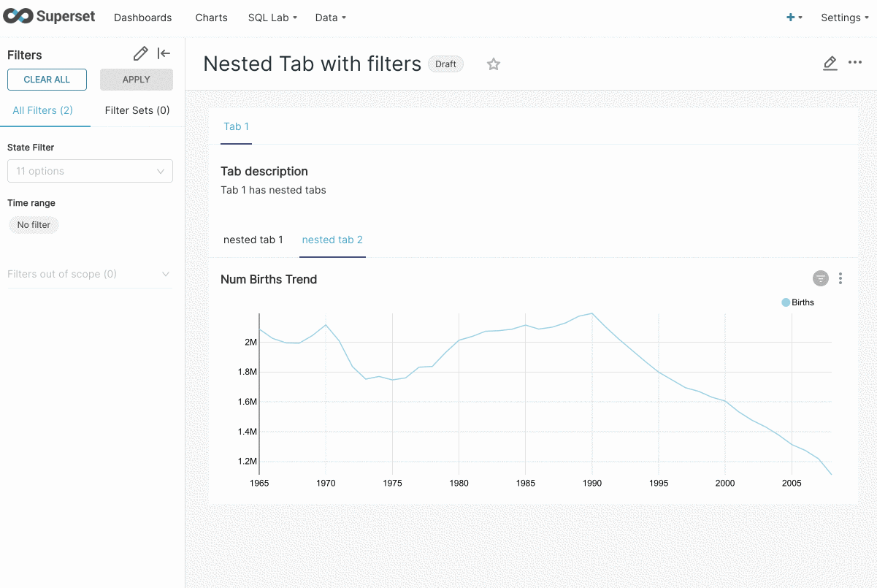Image resolution: width=877 pixels, height=588 pixels.
Task: Switch to the Filter Sets tab
Action: coord(136,110)
